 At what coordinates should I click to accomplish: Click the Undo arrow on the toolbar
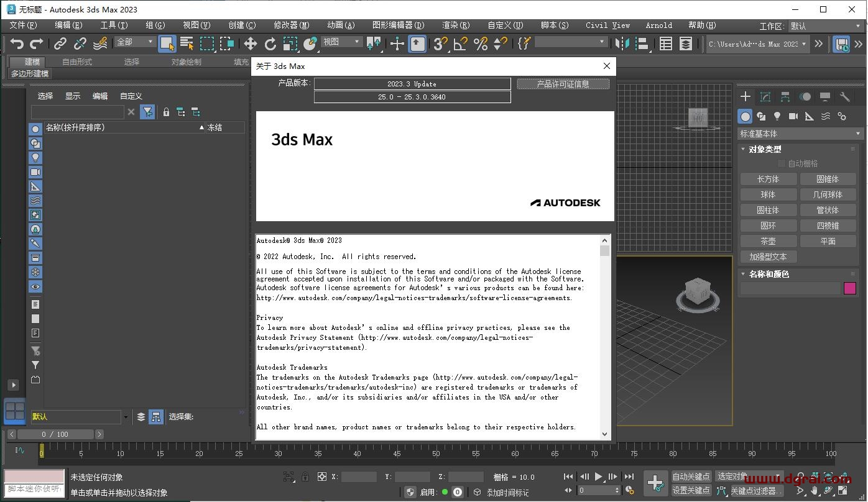pyautogui.click(x=17, y=43)
